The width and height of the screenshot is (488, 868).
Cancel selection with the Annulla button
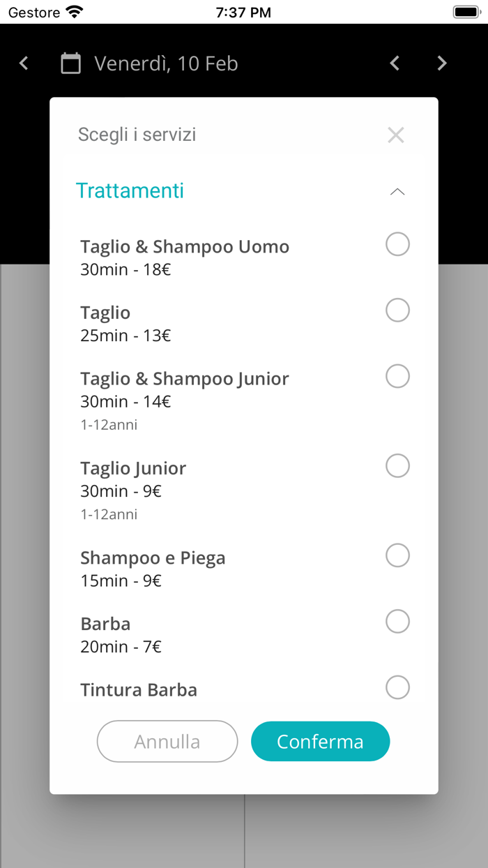pos(167,741)
